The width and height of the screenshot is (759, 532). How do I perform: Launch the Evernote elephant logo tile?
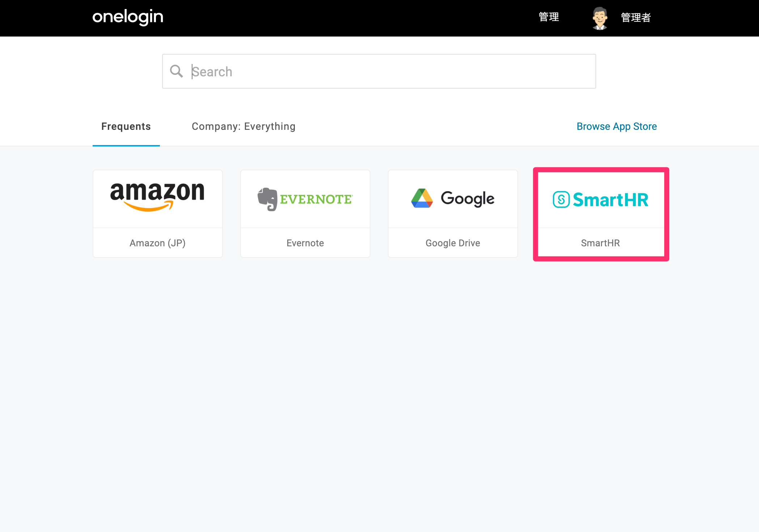305,199
